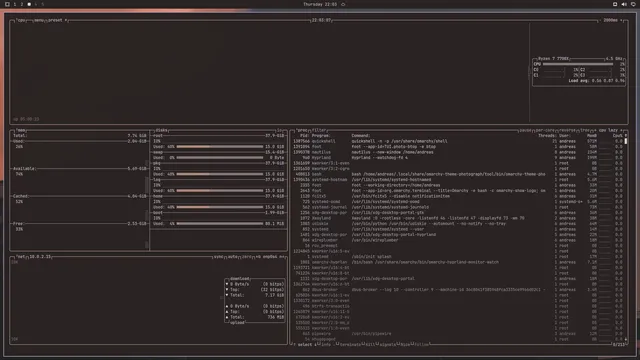Click the process list scrollbar thumb
Screen dimensions: 640x360
[626, 141]
